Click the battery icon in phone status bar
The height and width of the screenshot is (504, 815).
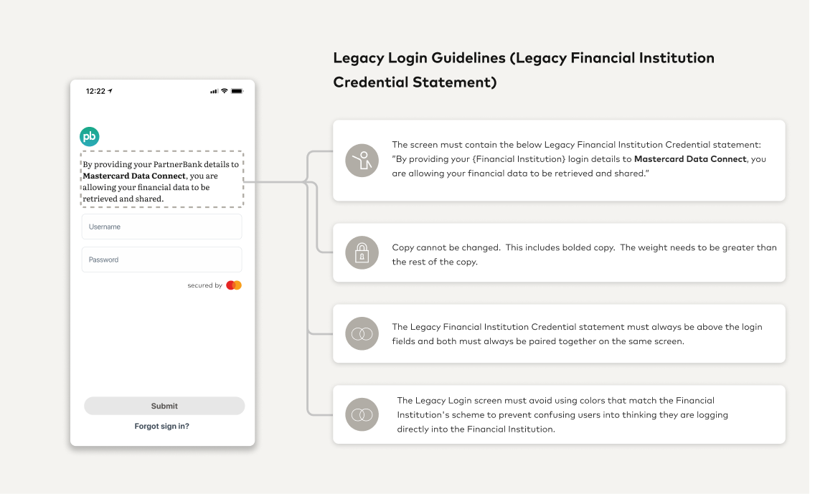(x=237, y=91)
